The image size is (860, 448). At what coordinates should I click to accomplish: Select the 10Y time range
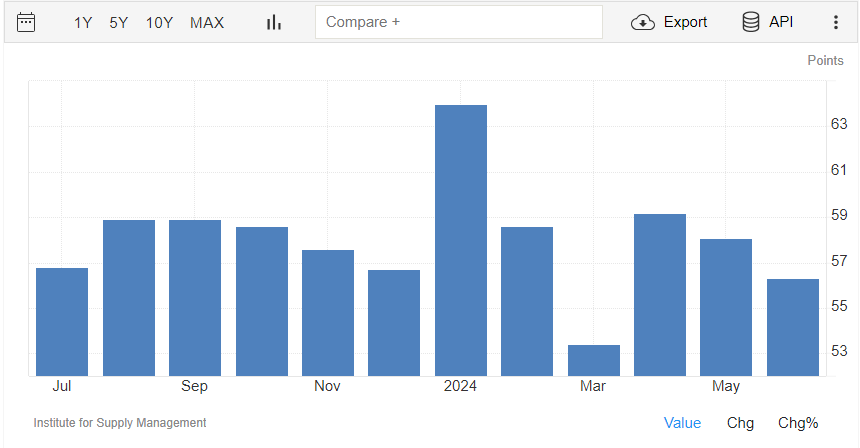point(160,22)
